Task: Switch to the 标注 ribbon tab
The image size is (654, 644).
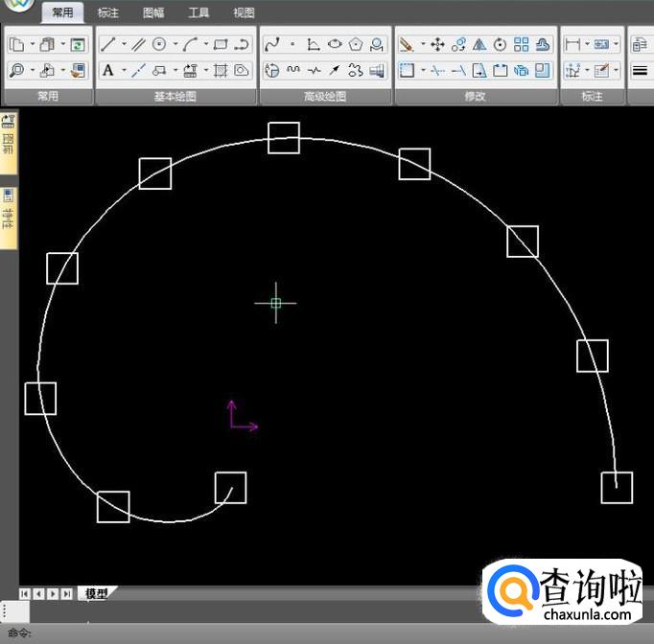Action: (x=108, y=12)
